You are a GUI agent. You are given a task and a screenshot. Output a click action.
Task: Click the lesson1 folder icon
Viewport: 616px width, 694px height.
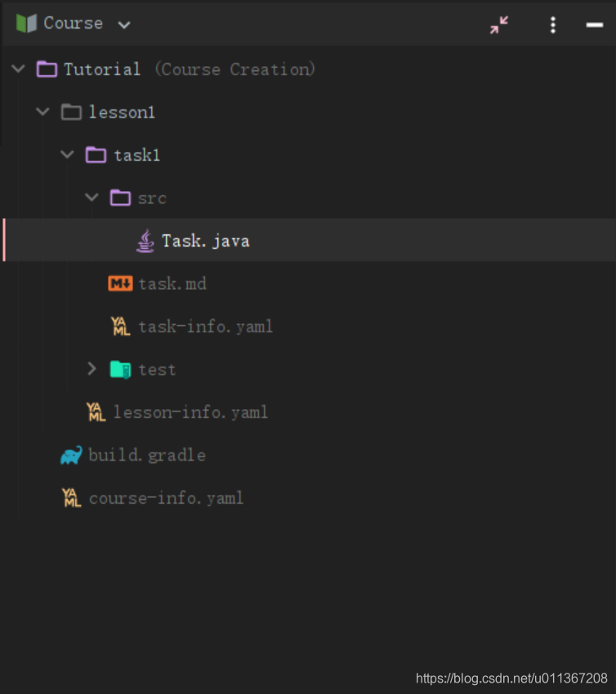(x=71, y=112)
